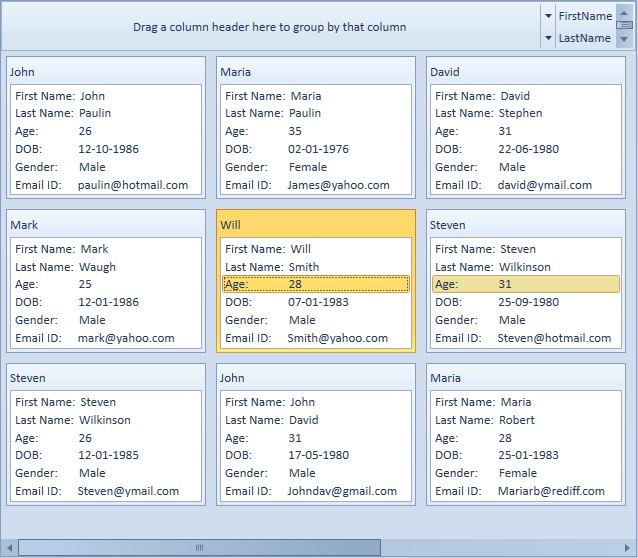Click the FirstName column header
This screenshot has height=558, width=638.
pyautogui.click(x=584, y=16)
